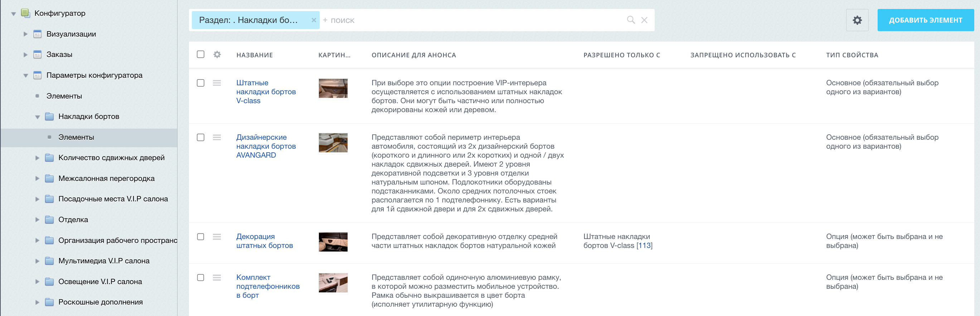
Task: Remove the 'Раздел: Накладки бо…' filter tag
Action: point(314,20)
